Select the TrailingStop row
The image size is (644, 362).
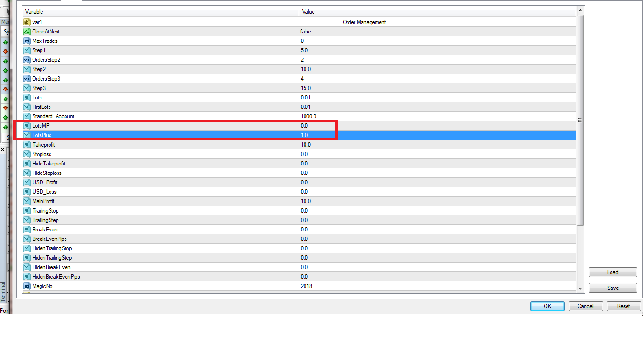160,211
